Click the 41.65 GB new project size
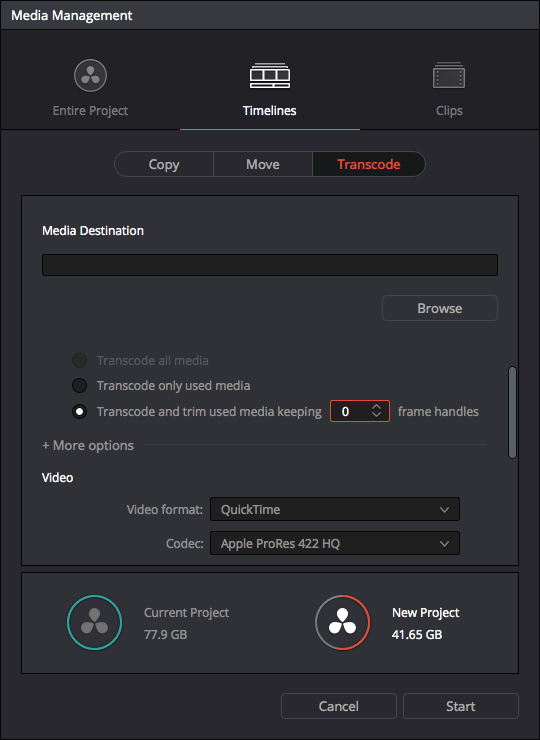The height and width of the screenshot is (740, 540). coord(417,635)
